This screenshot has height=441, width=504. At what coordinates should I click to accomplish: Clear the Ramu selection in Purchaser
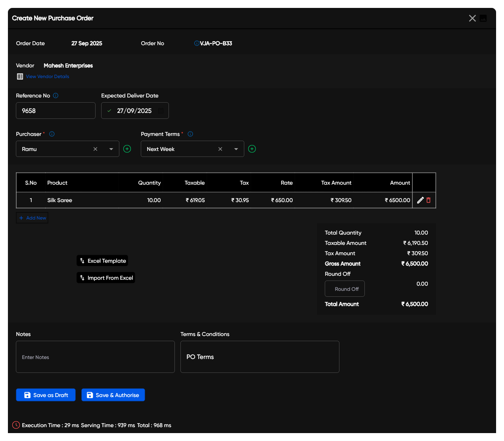(x=95, y=149)
